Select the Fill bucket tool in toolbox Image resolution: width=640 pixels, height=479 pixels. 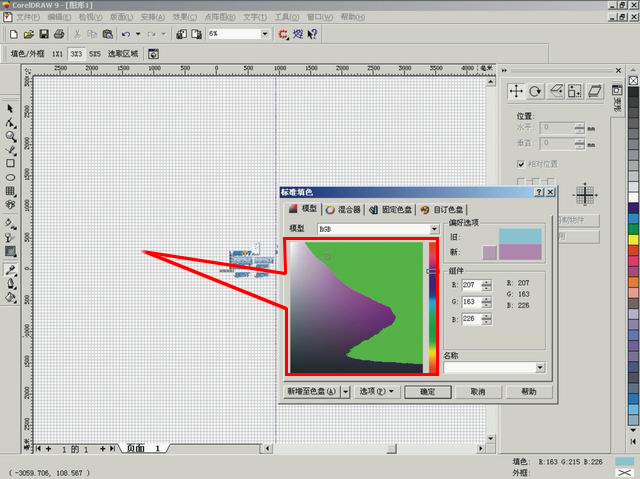tap(10, 297)
